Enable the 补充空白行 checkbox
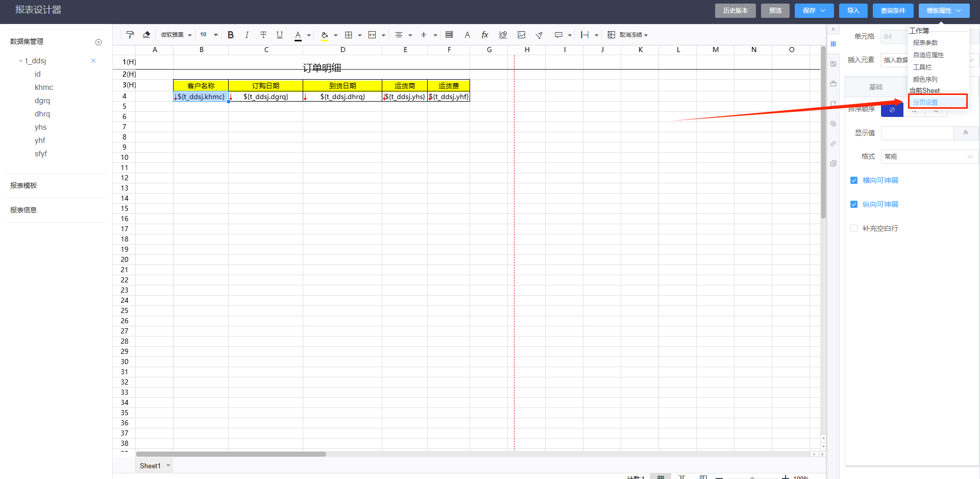The width and height of the screenshot is (980, 479). coord(854,228)
